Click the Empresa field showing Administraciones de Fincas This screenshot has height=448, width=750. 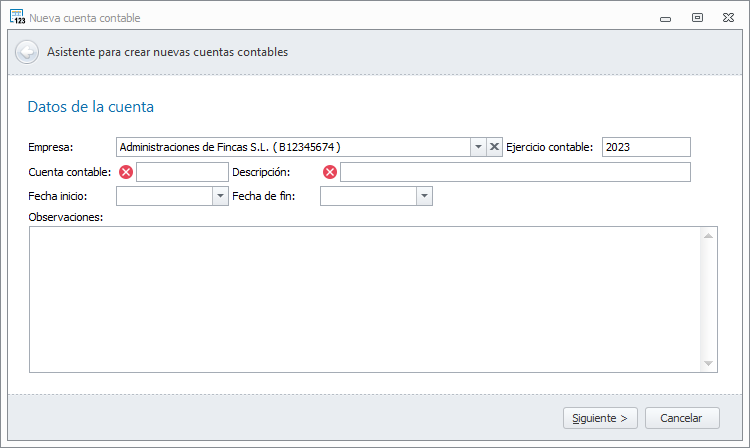pyautogui.click(x=293, y=147)
